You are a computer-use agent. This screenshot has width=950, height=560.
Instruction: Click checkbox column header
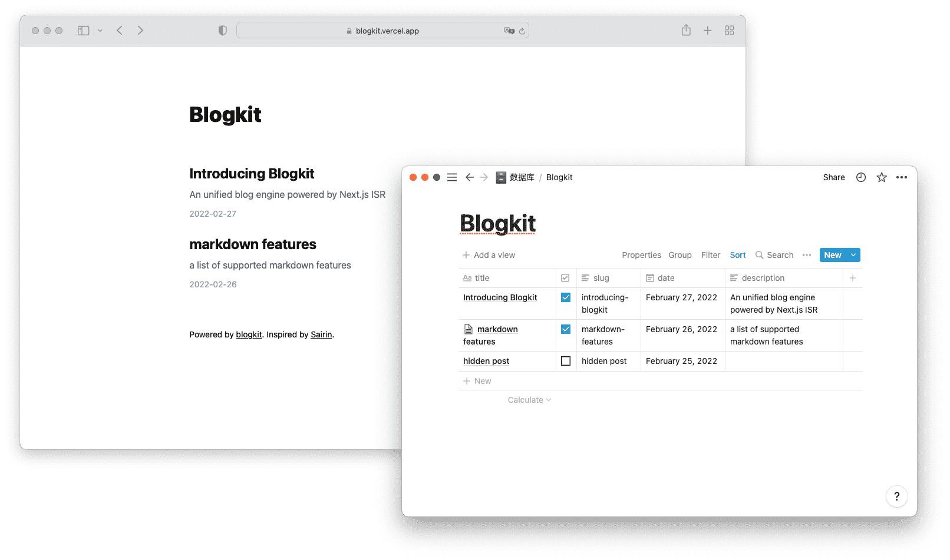[566, 278]
